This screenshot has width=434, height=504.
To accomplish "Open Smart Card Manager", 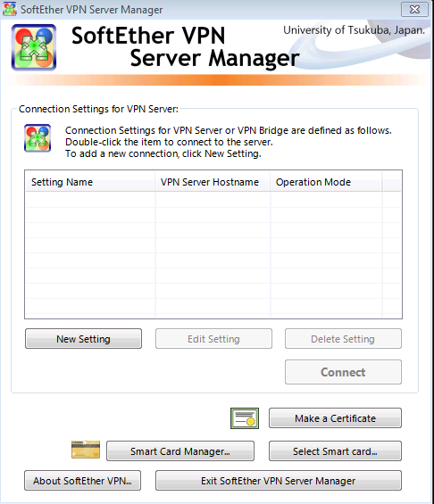I will tap(180, 451).
